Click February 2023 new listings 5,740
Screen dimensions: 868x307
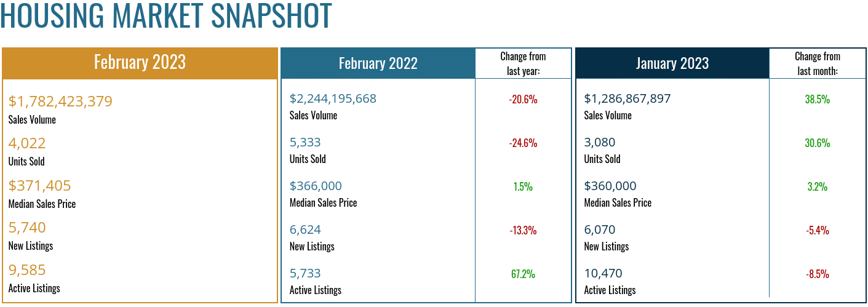point(27,228)
